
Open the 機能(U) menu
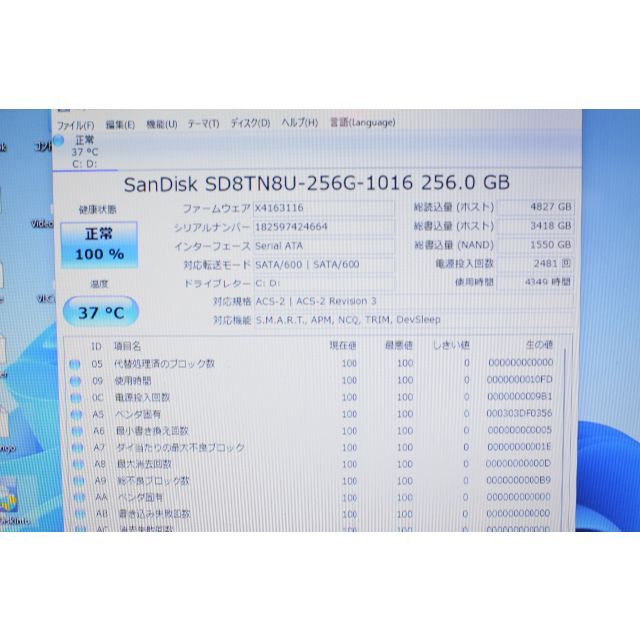tap(162, 124)
